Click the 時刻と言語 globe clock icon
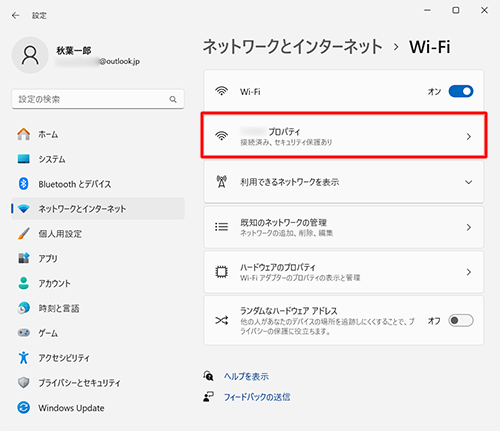Viewport: 500px width, 431px height. point(24,308)
